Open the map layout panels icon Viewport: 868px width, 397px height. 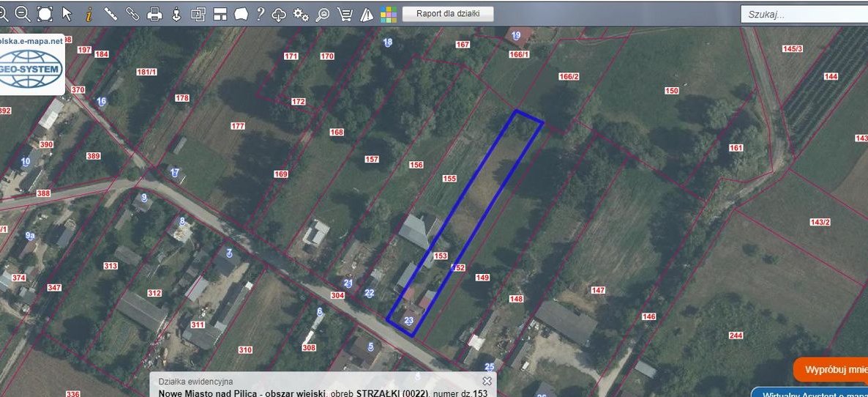click(x=220, y=13)
